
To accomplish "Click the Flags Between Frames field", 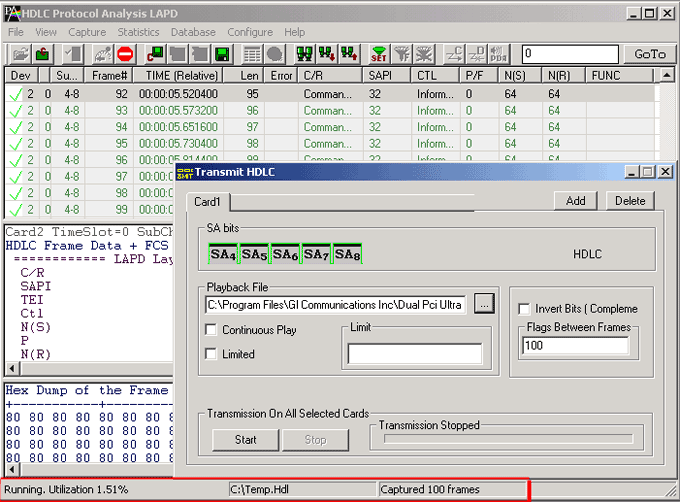I will pyautogui.click(x=575, y=346).
